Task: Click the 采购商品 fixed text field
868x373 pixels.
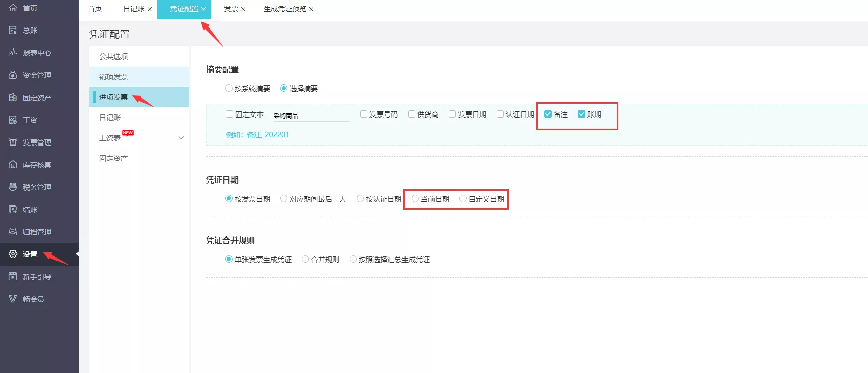Action: (311, 116)
